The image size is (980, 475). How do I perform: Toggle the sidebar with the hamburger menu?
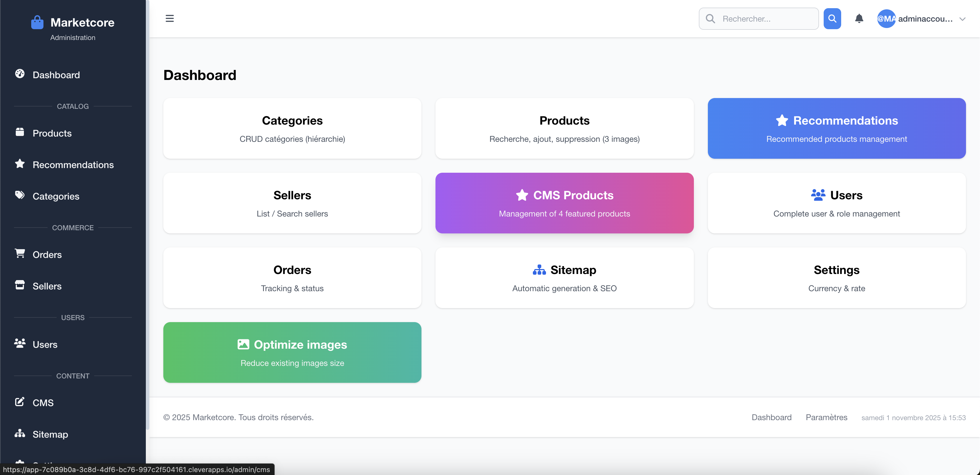click(170, 18)
